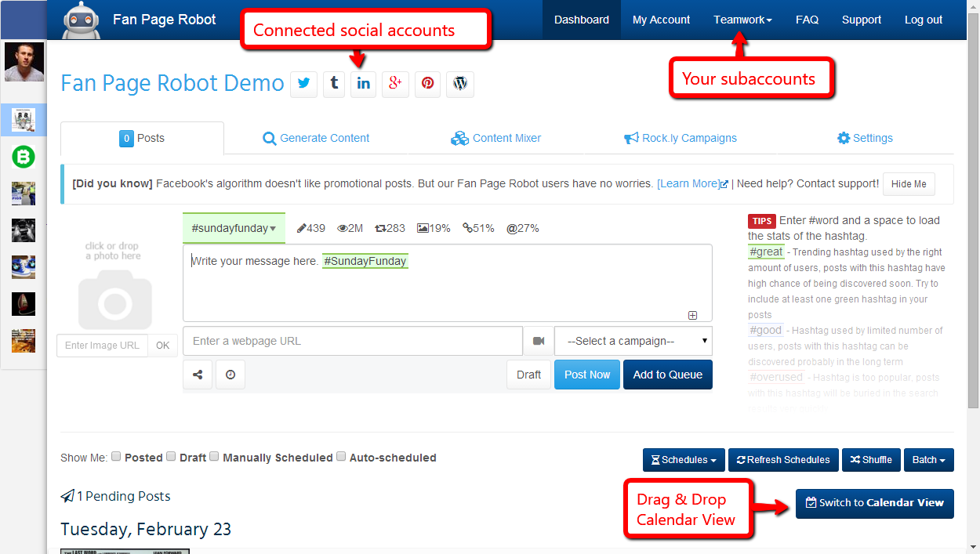Click Switch to Calendar View button
The image size is (980, 554).
pyautogui.click(x=875, y=503)
